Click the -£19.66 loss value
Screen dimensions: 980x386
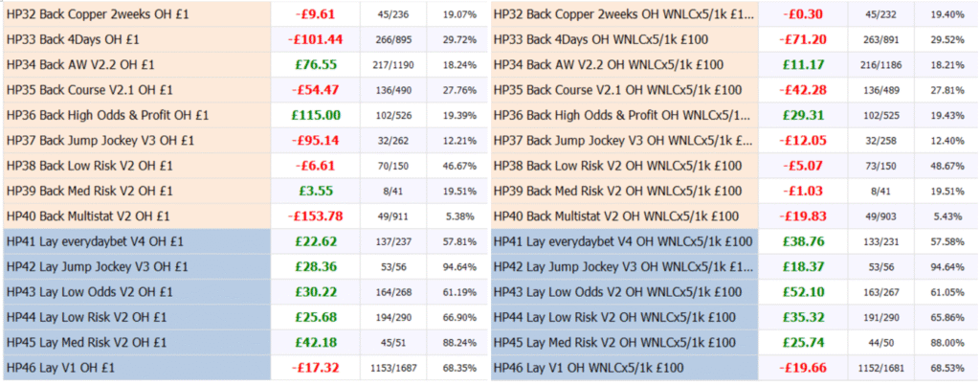(x=805, y=367)
